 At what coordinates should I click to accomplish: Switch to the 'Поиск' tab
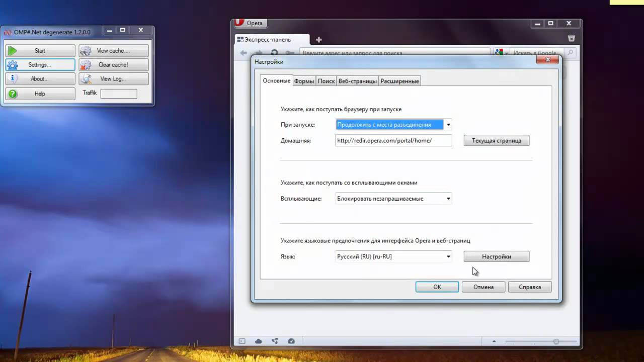pyautogui.click(x=326, y=81)
